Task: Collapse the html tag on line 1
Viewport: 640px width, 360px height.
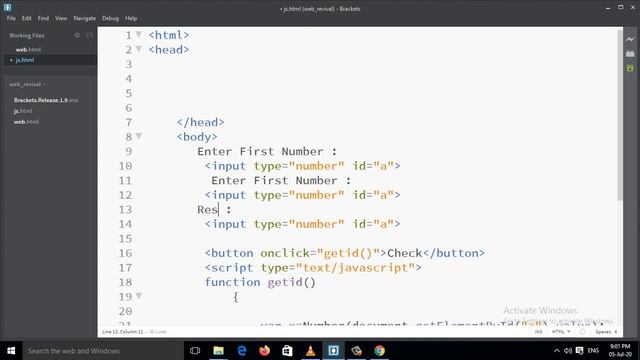Action: [139, 34]
